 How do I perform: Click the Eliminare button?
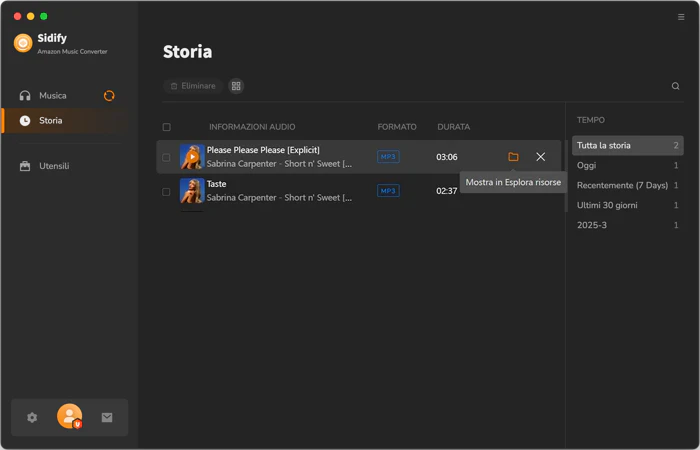(x=193, y=86)
